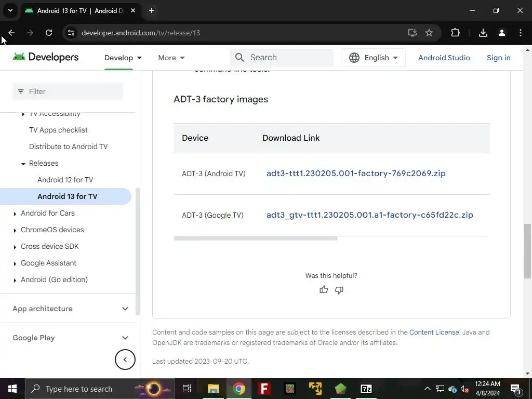Open the tab search dropdown arrow
Screen dimensions: 532x399
point(10,10)
